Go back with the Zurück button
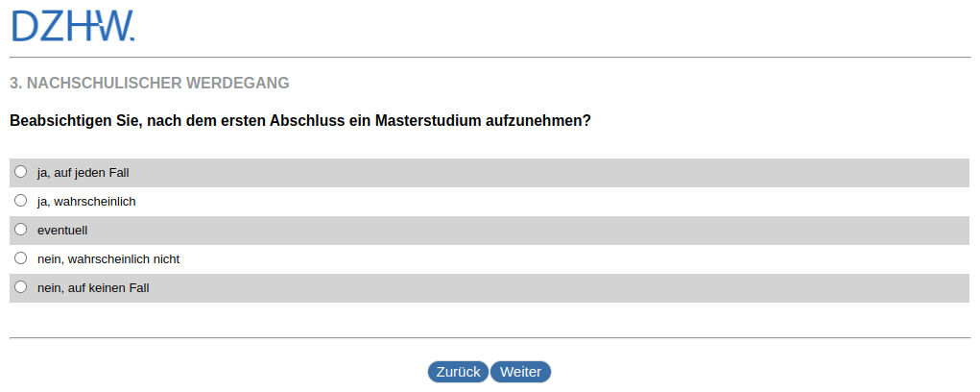 458,372
